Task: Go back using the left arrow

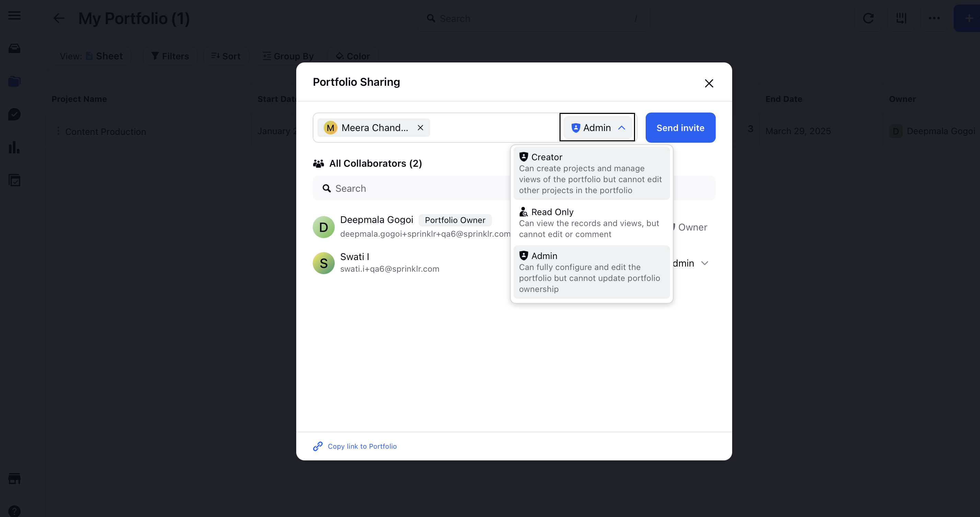Action: point(59,18)
